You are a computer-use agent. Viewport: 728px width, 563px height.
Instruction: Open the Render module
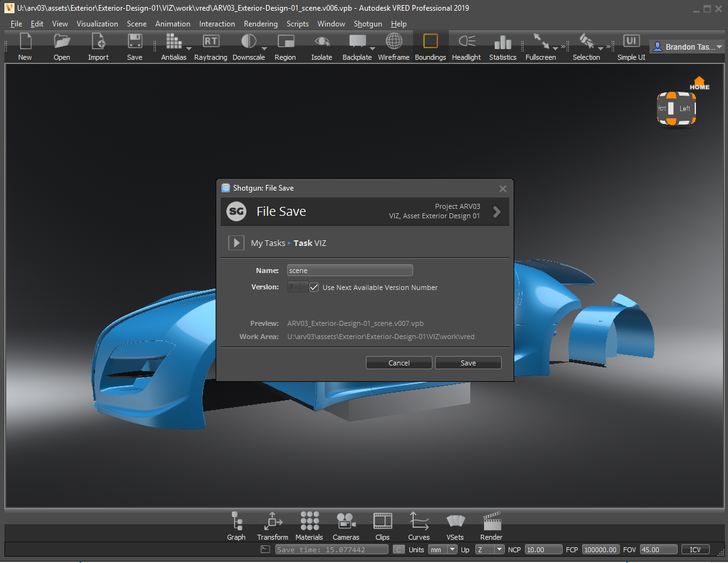click(490, 526)
